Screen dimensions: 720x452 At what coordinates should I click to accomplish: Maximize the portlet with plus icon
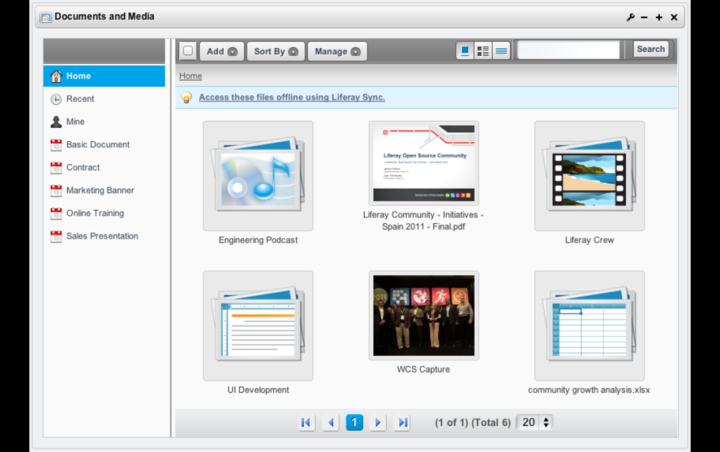click(x=659, y=17)
